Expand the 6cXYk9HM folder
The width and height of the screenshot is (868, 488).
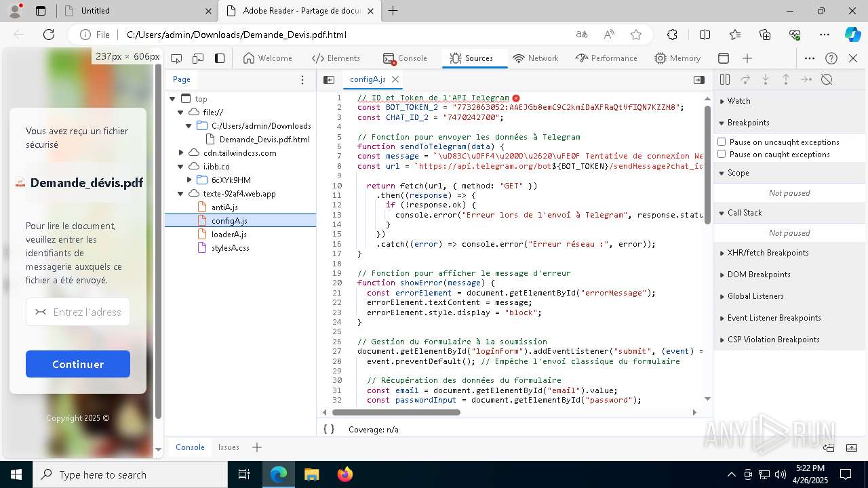point(189,180)
